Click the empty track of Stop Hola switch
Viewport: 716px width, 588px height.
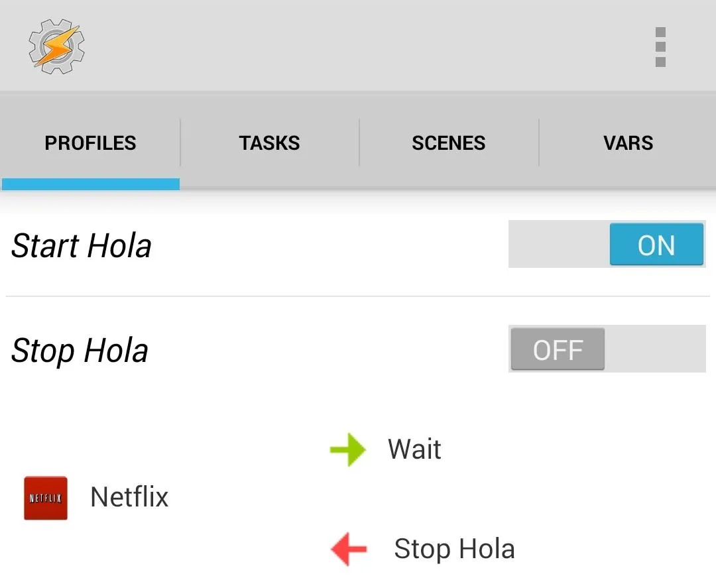(655, 349)
